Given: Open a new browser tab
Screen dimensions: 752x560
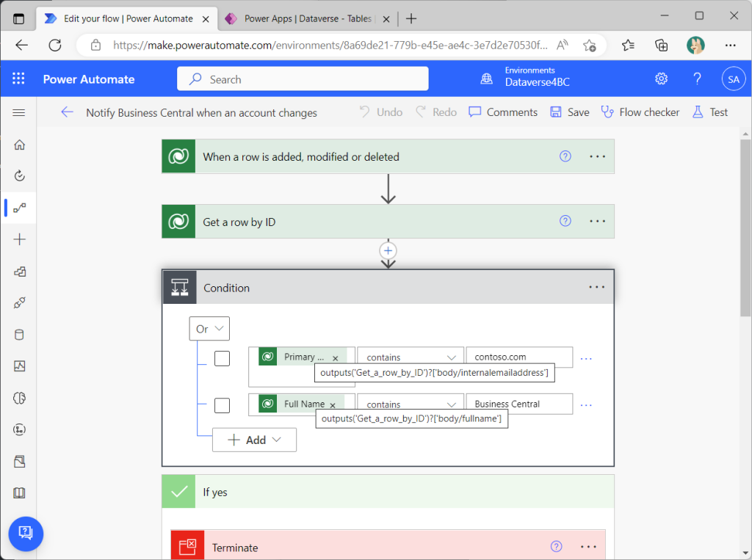Looking at the screenshot, I should [x=411, y=18].
